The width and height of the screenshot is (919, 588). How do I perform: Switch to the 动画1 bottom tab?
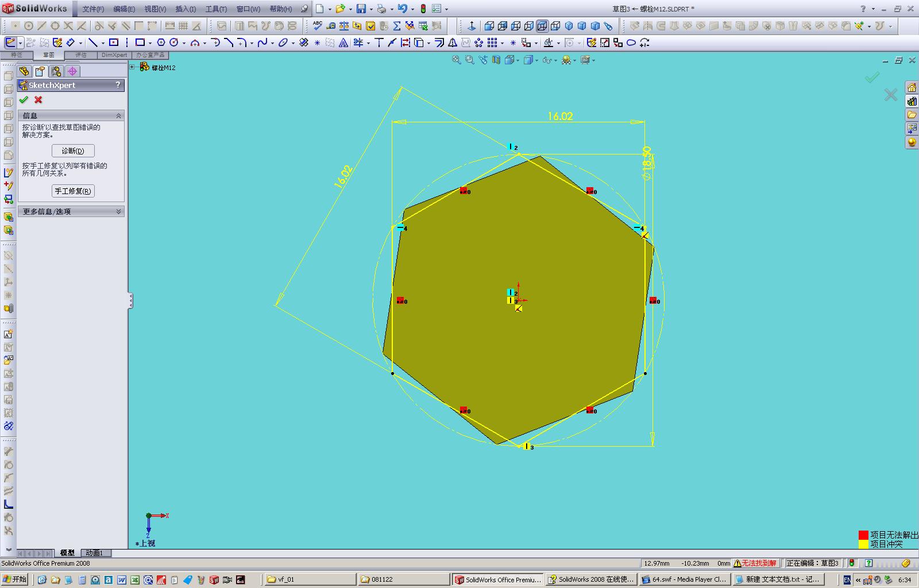[x=94, y=553]
